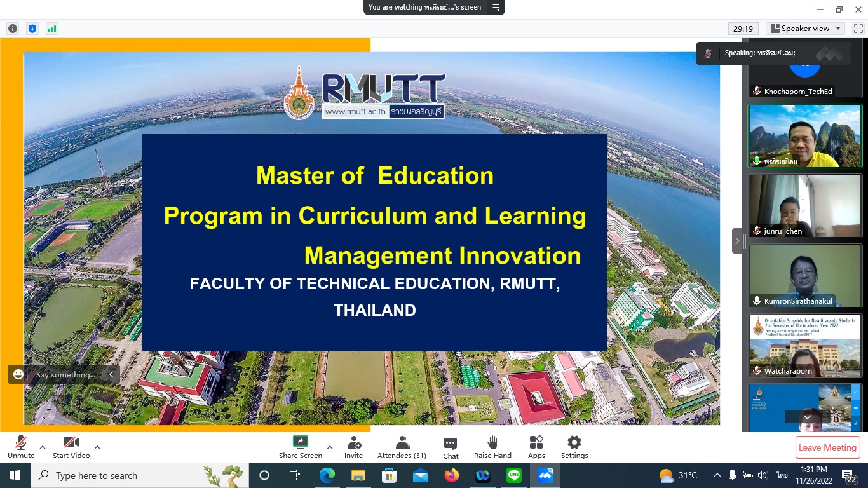The image size is (868, 488).
Task: Open Microsoft Store from taskbar
Action: [390, 475]
